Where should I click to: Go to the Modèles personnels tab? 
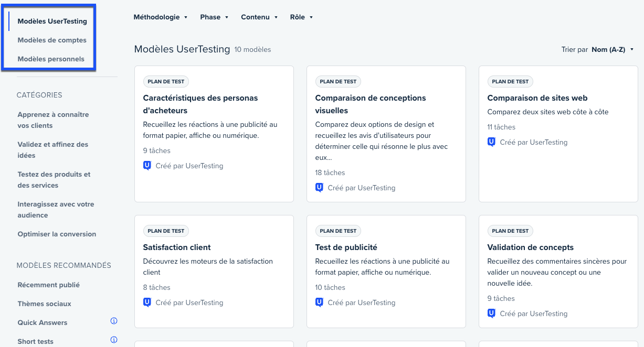[51, 59]
